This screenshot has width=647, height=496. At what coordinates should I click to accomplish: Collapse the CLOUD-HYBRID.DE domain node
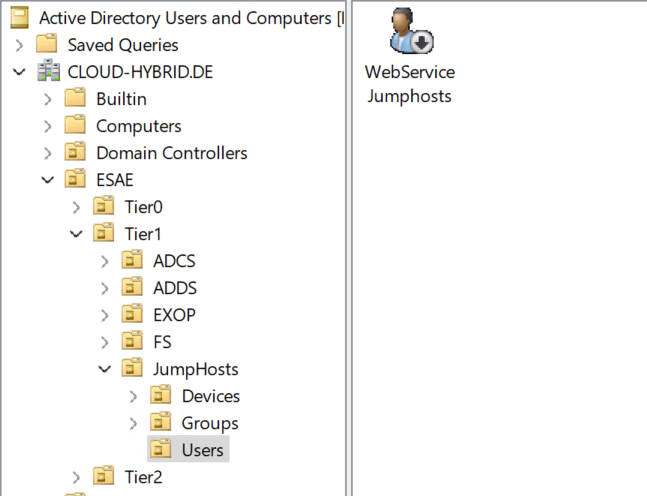[x=19, y=72]
